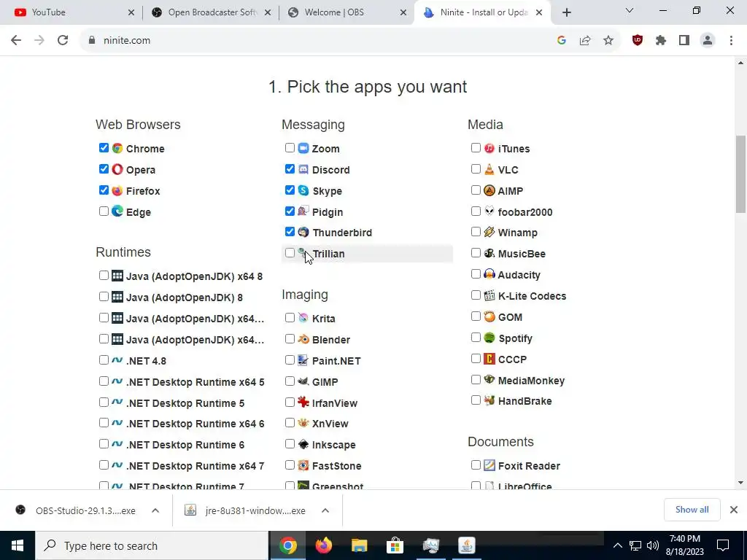The image size is (747, 560).
Task: Click the Inkscape icon
Action: 303,444
